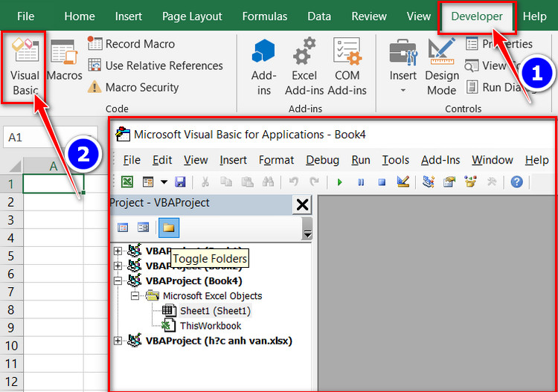The width and height of the screenshot is (558, 392).
Task: Click the Name Box showing A1
Action: [x=50, y=137]
